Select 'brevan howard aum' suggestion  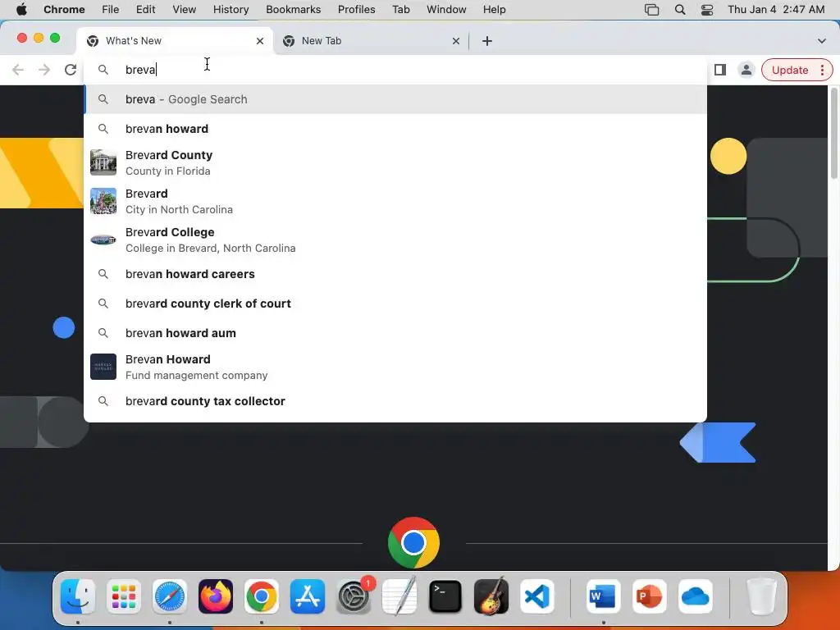pos(395,333)
